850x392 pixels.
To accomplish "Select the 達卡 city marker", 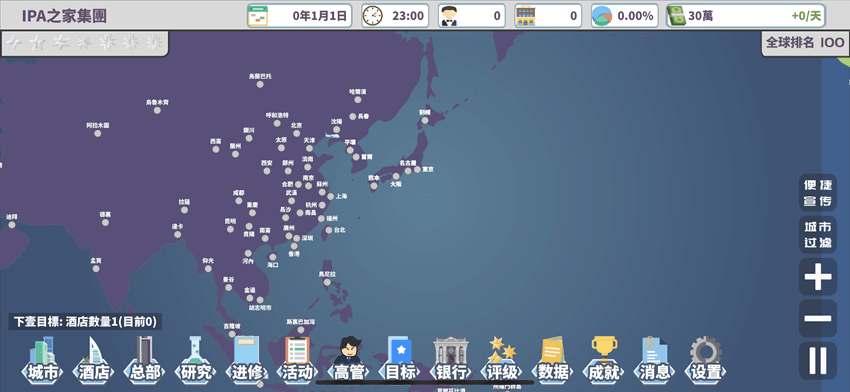I will 177,234.
